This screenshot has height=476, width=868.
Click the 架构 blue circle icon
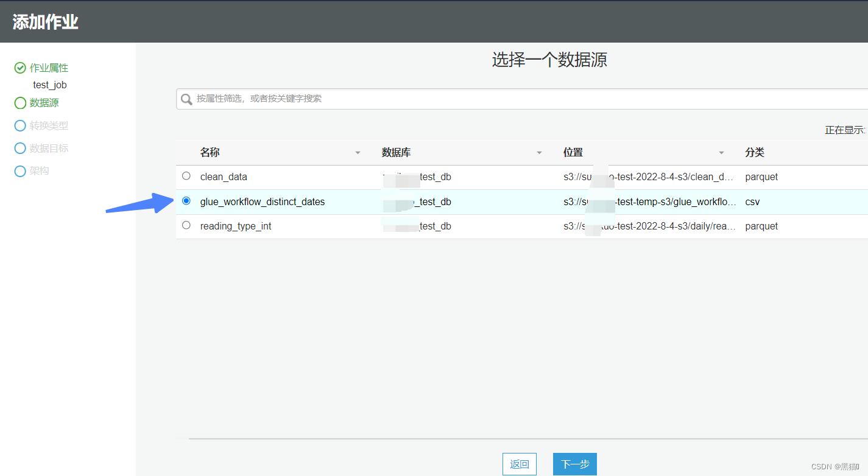[x=20, y=171]
